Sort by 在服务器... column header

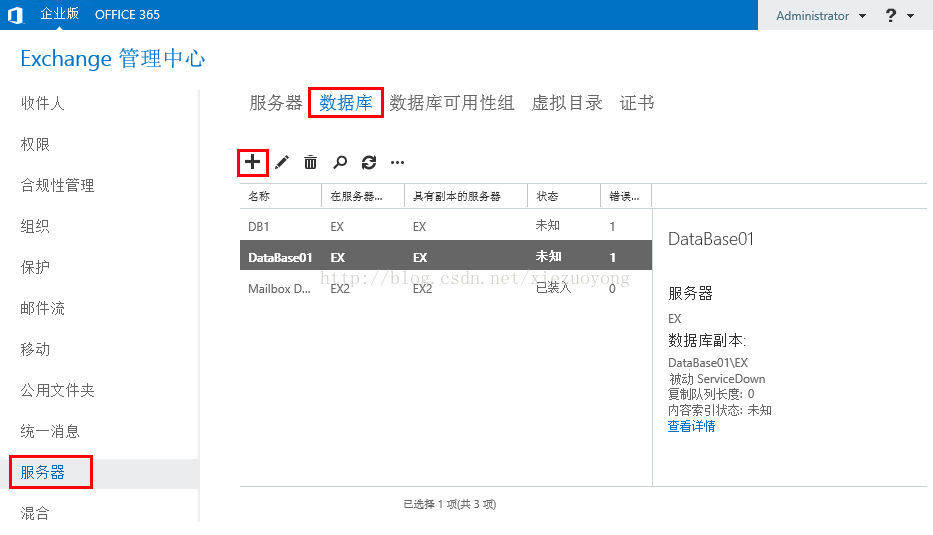click(x=362, y=196)
